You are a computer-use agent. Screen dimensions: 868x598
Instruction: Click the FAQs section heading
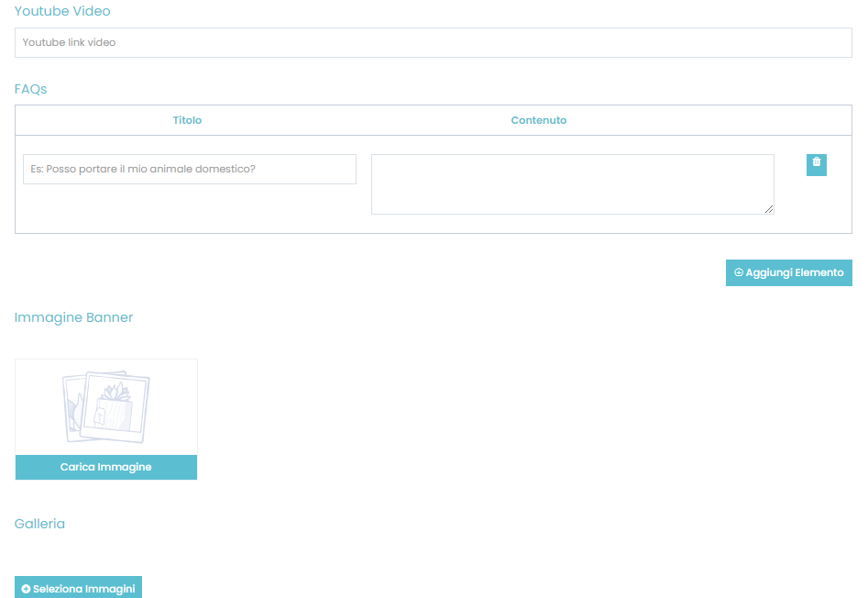(x=30, y=89)
